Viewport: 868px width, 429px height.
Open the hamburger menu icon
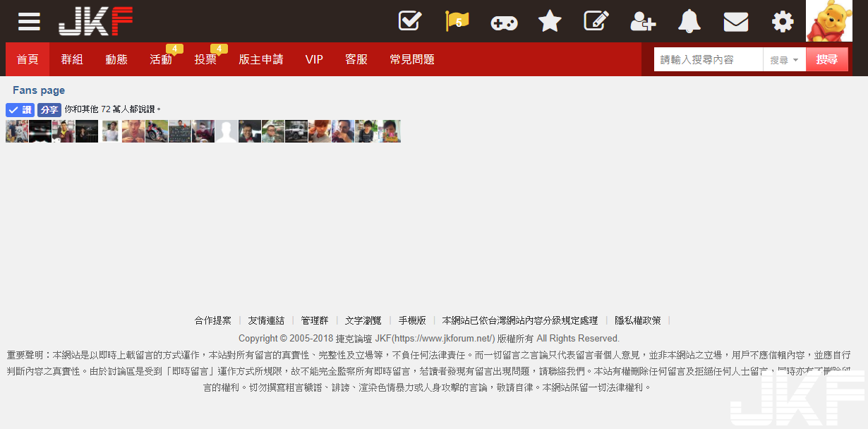point(29,21)
